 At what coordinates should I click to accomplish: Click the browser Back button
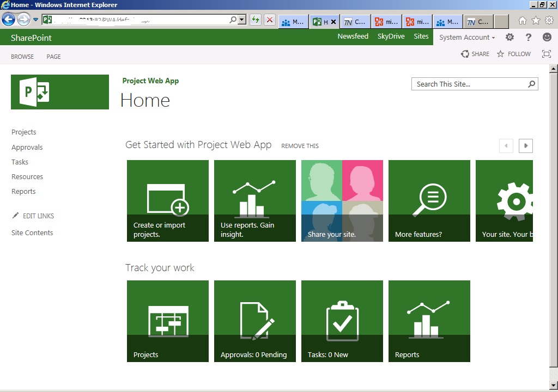pos(9,20)
